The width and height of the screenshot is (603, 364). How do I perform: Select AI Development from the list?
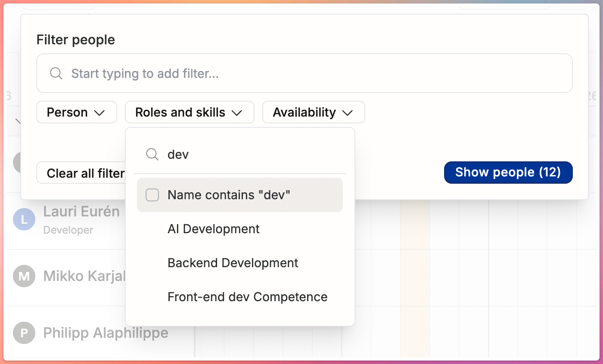coord(214,229)
